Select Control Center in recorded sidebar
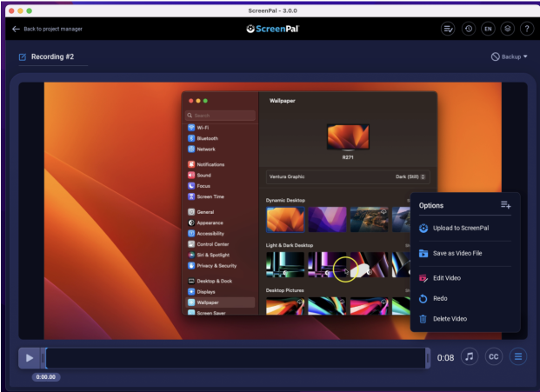This screenshot has height=392, width=540. (x=213, y=244)
